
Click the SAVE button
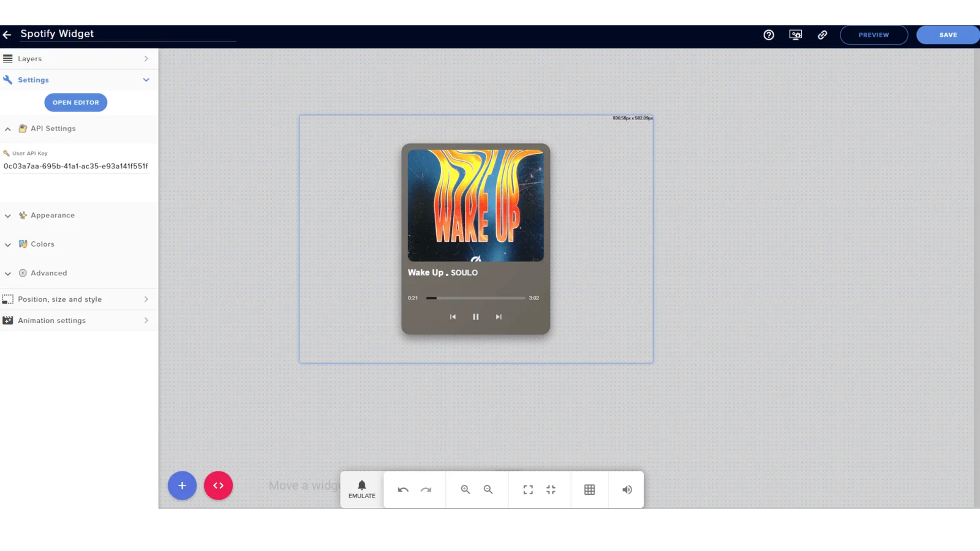click(948, 35)
